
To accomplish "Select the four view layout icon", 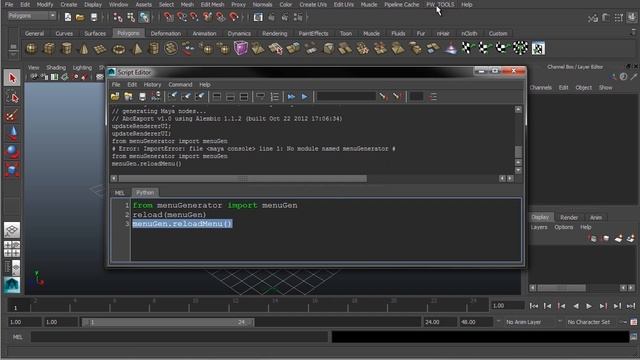I will tap(12, 249).
